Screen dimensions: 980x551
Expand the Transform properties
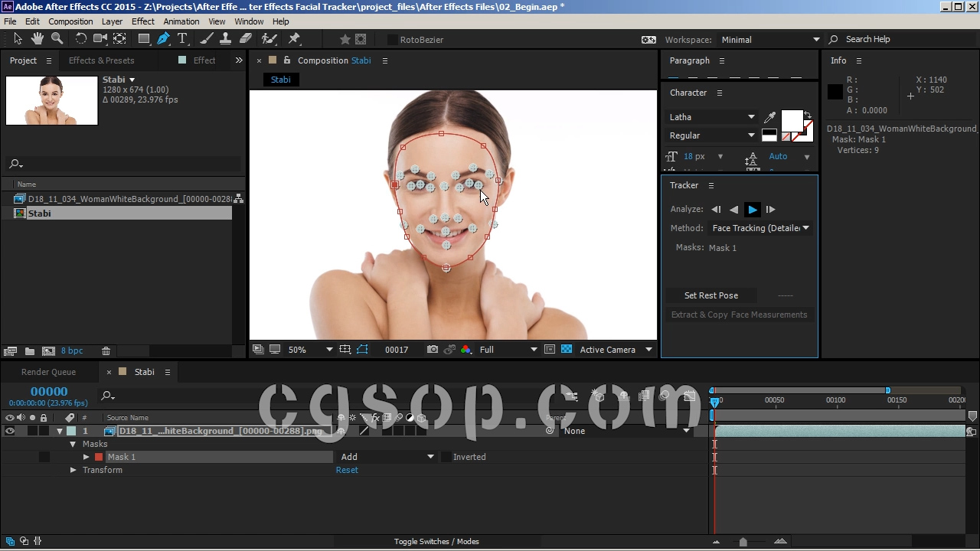[73, 470]
